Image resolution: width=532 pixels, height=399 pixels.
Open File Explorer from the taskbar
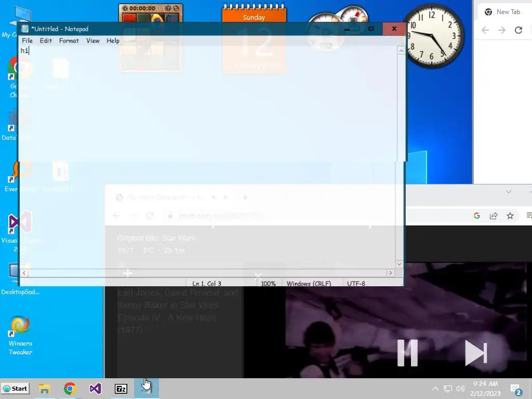pos(45,389)
